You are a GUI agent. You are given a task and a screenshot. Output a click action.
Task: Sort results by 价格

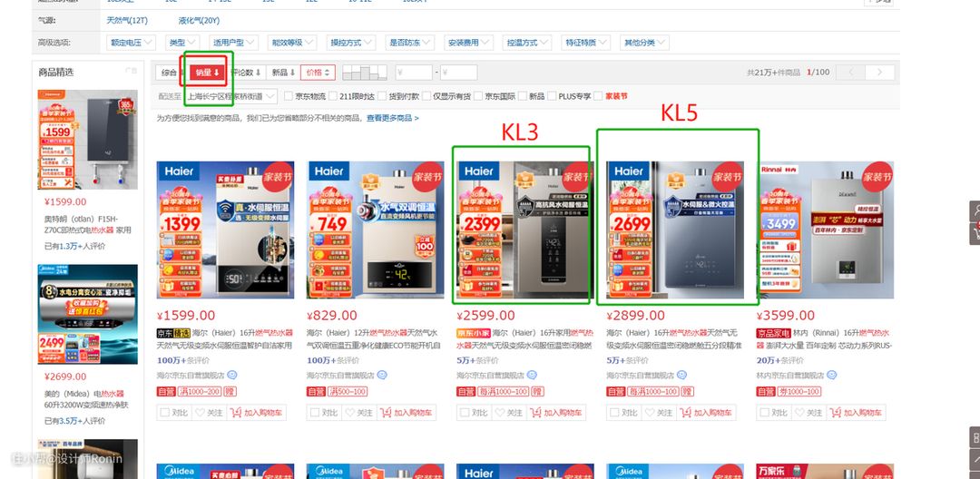pyautogui.click(x=318, y=73)
